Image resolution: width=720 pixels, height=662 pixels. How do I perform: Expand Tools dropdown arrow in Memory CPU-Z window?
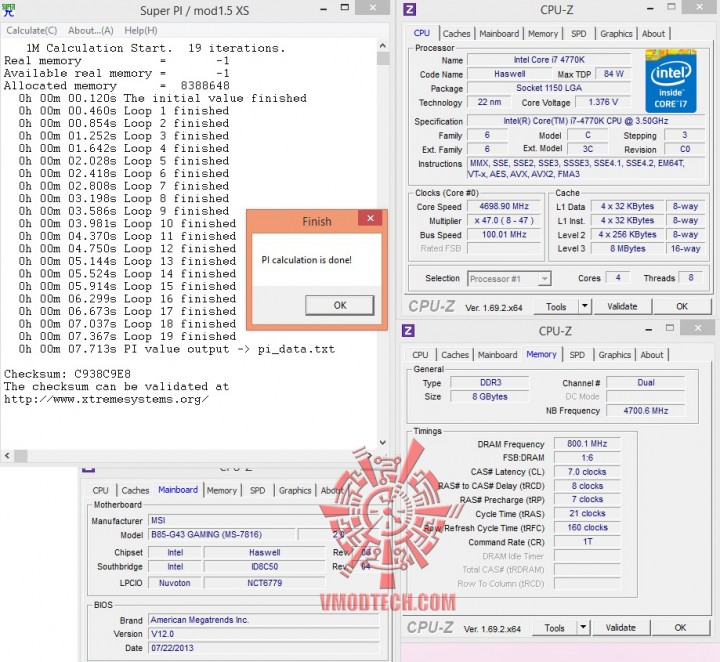583,628
